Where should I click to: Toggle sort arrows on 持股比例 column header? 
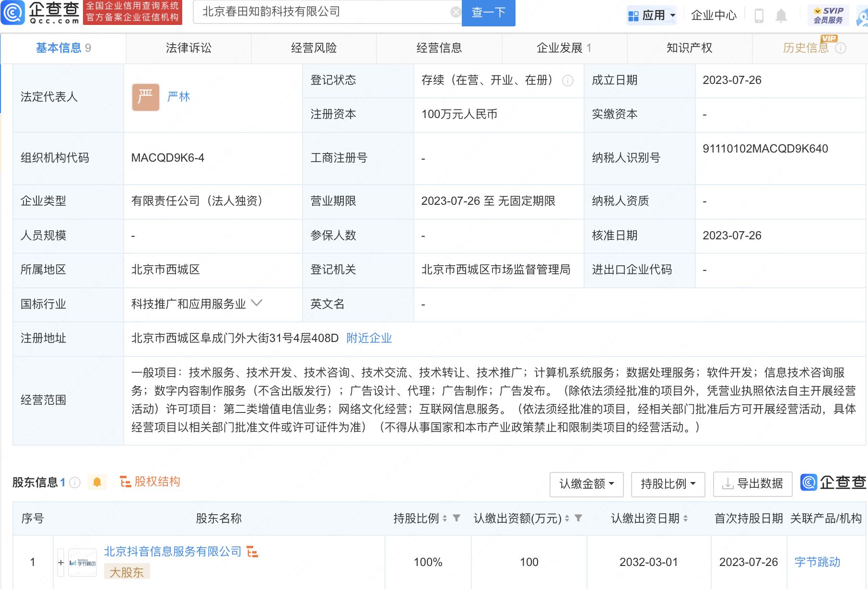445,518
